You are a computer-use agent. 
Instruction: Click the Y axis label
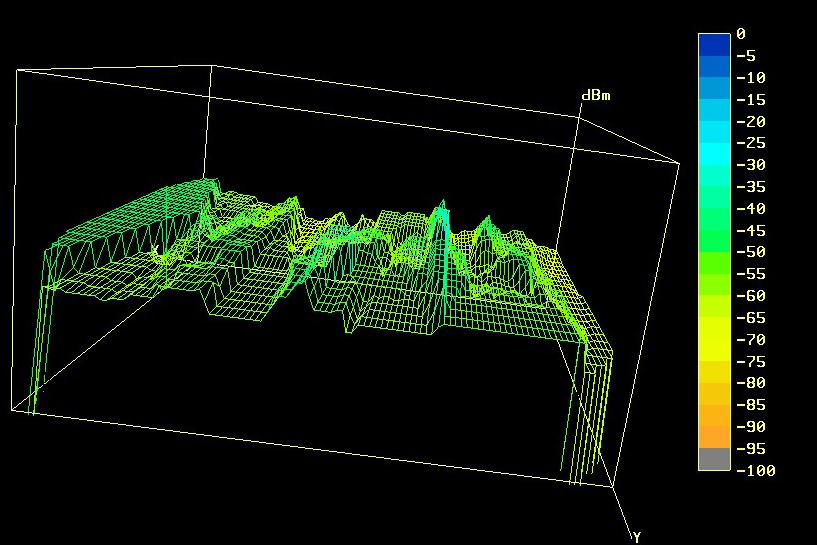[x=636, y=537]
